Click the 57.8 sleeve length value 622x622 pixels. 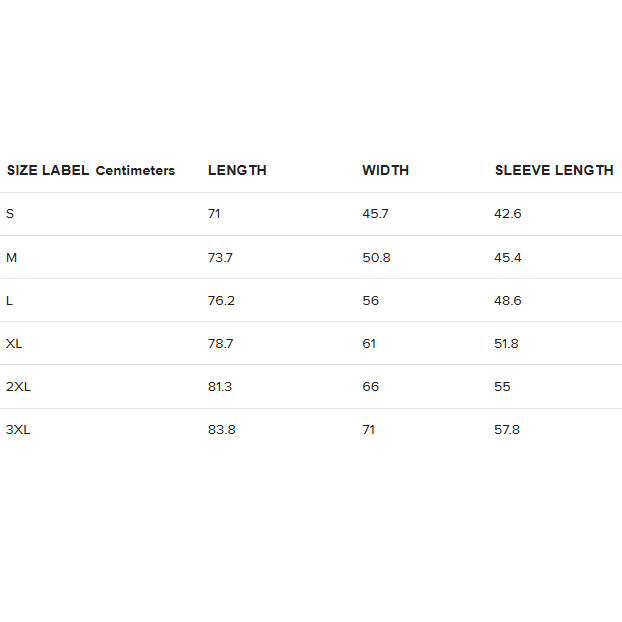(507, 430)
